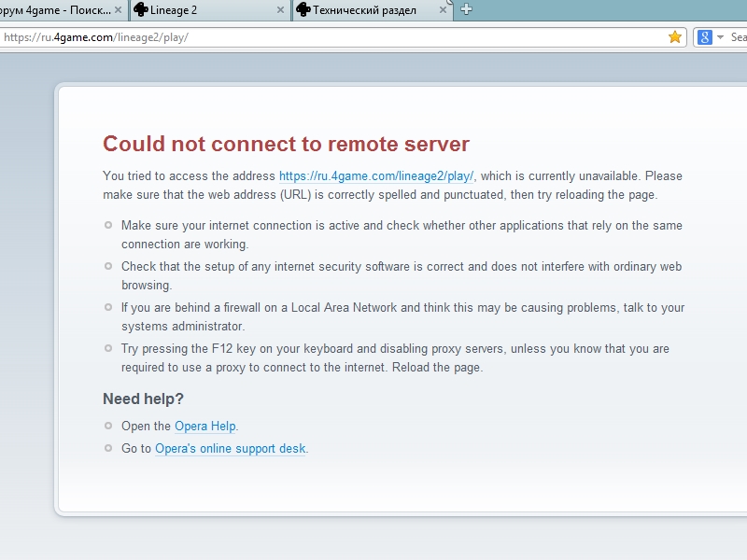The image size is (747, 560).
Task: Follow the ru.4game.com/lineage2/play link
Action: (376, 176)
